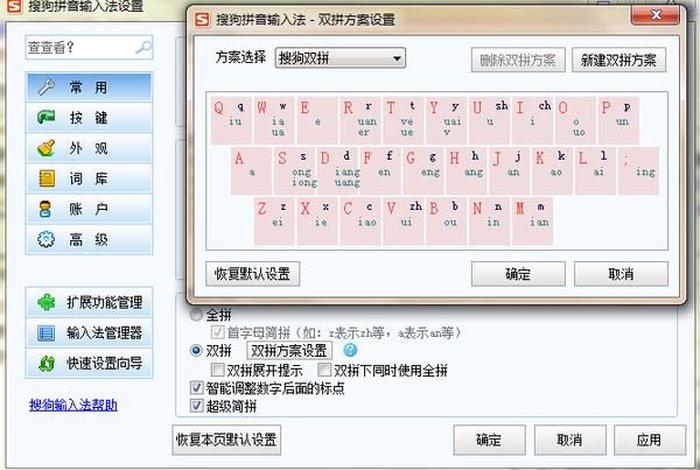The height and width of the screenshot is (470, 700).
Task: Click the P key mapped to un
Action: click(618, 120)
